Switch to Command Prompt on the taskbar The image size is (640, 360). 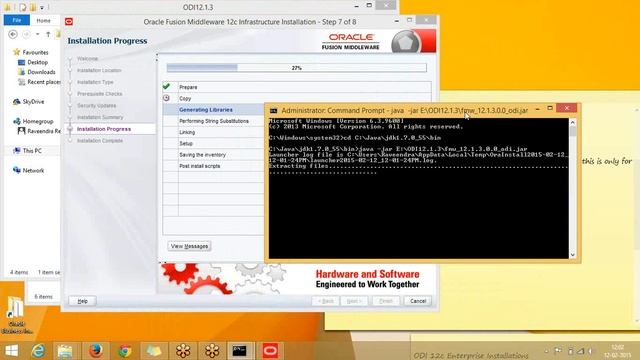[239, 351]
